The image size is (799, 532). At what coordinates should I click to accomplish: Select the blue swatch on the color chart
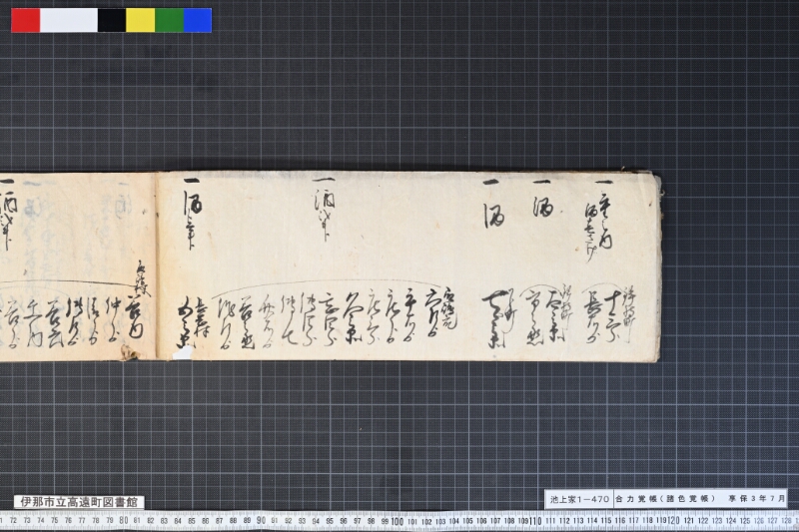pyautogui.click(x=198, y=20)
